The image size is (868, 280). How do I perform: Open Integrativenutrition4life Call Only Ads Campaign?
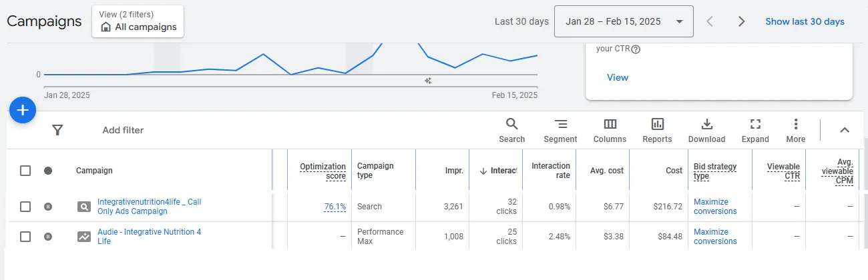click(x=149, y=207)
